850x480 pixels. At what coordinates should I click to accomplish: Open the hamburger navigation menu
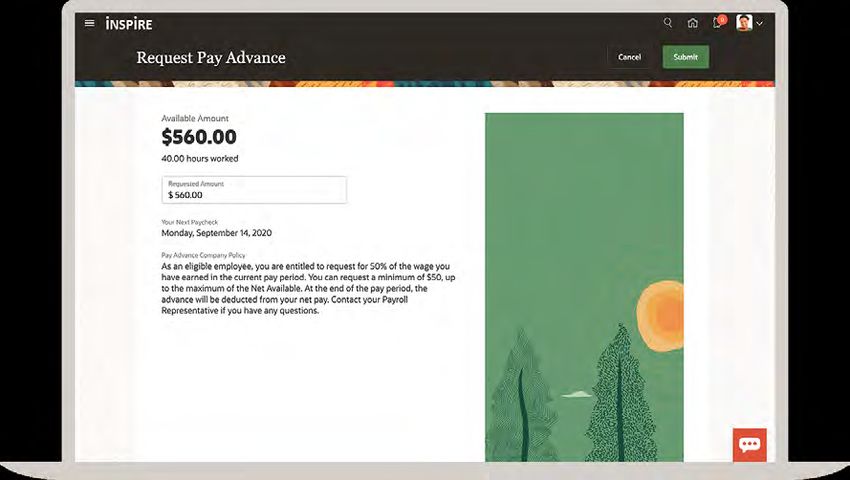(90, 23)
